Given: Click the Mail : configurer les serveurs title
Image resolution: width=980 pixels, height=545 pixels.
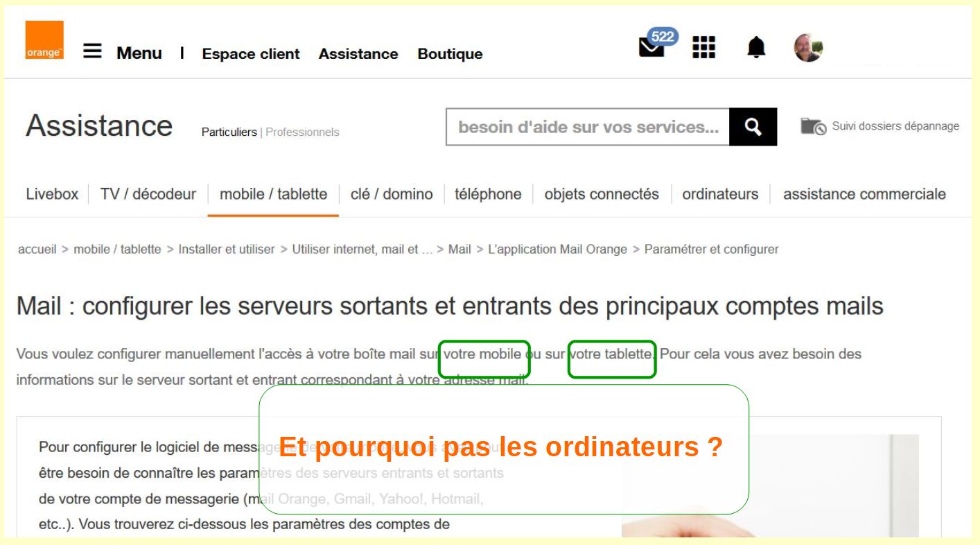Looking at the screenshot, I should (x=450, y=306).
